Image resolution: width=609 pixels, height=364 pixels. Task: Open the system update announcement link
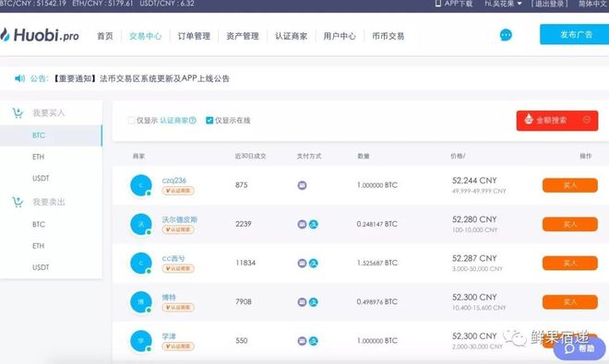tap(140, 78)
